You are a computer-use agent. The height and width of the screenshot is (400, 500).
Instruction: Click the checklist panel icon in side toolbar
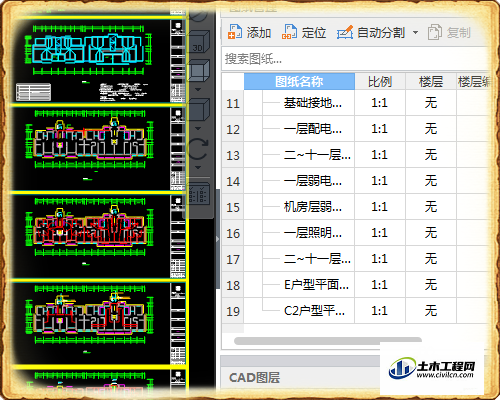tap(198, 195)
